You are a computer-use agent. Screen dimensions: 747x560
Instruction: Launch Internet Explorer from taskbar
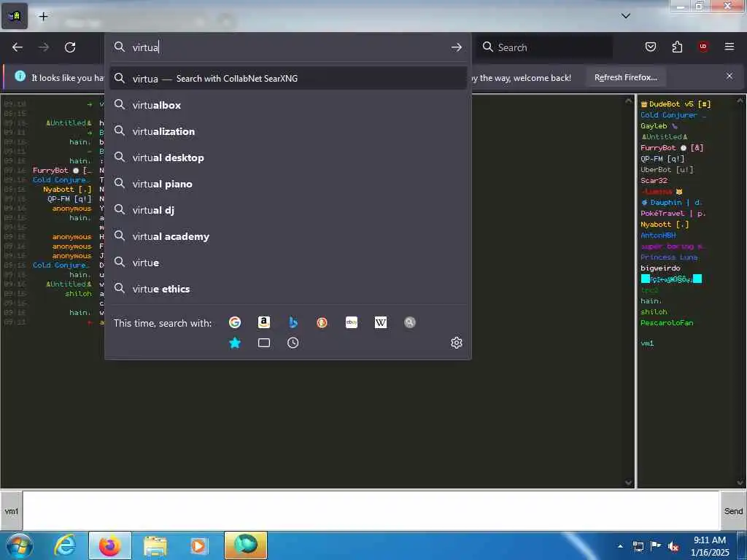point(65,545)
